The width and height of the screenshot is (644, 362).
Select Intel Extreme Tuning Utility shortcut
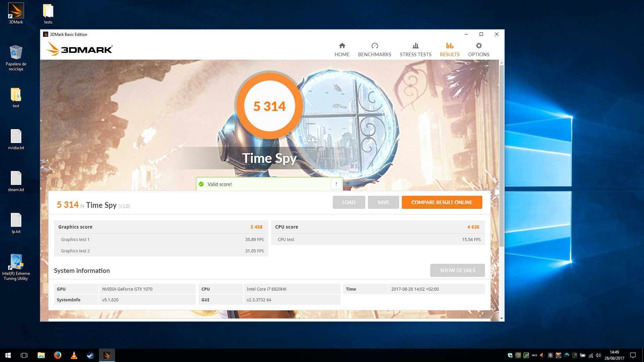[x=16, y=267]
